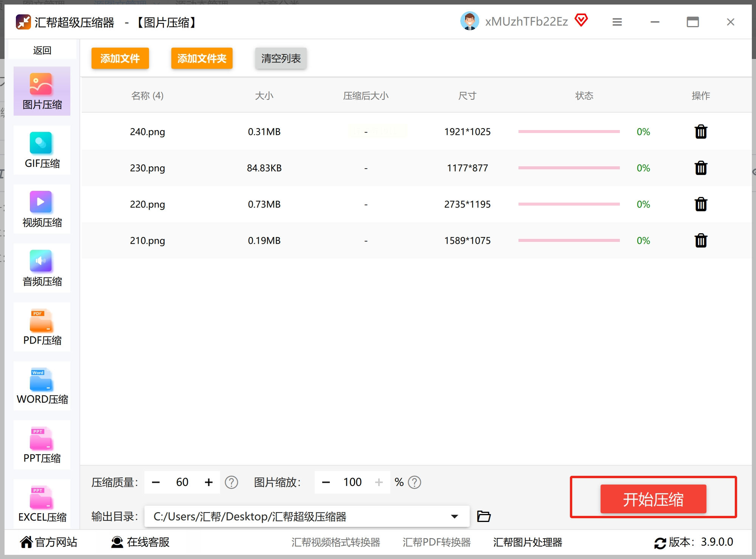This screenshot has width=756, height=559.
Task: Clear the file list with 清空列表
Action: 281,59
